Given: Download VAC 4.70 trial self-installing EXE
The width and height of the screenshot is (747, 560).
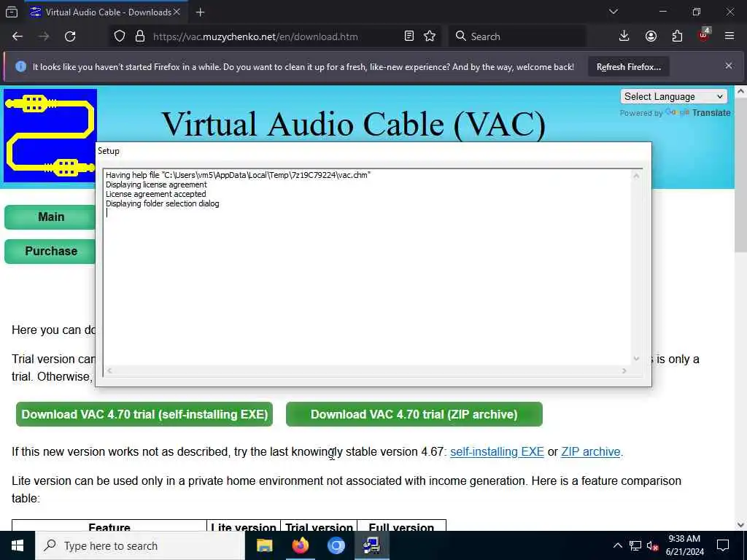Looking at the screenshot, I should click(144, 414).
